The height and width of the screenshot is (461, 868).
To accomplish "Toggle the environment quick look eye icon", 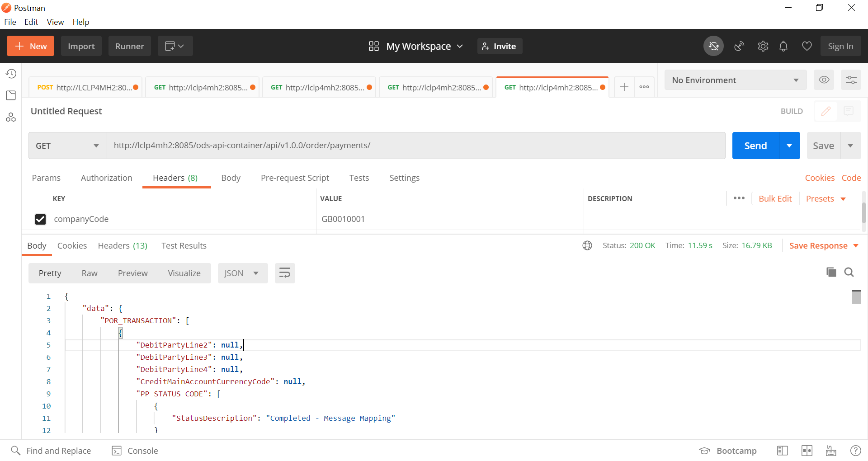I will click(824, 80).
